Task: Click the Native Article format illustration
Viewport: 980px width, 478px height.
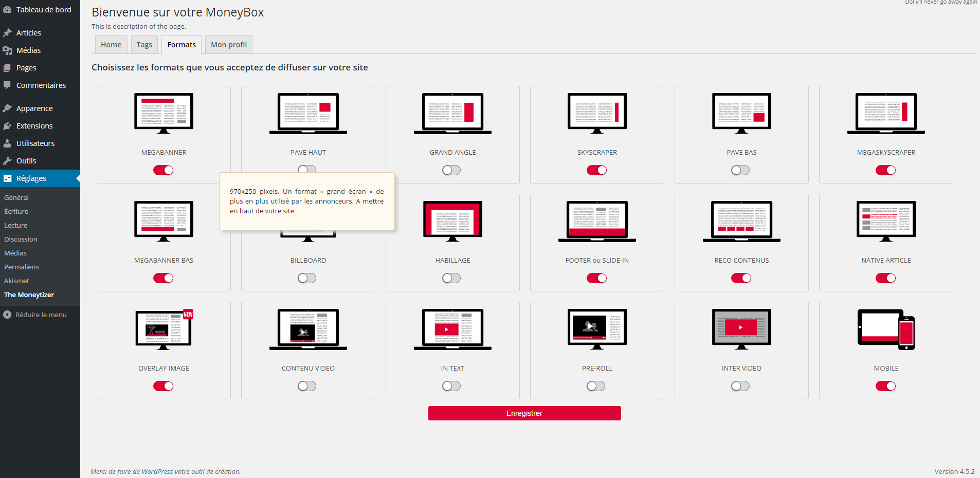Action: point(886,222)
